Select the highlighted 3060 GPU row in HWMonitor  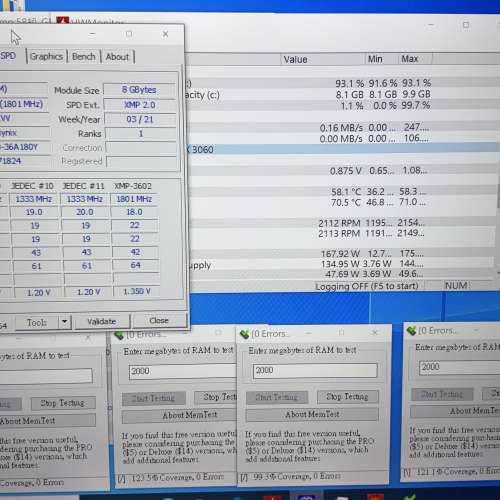(343, 149)
